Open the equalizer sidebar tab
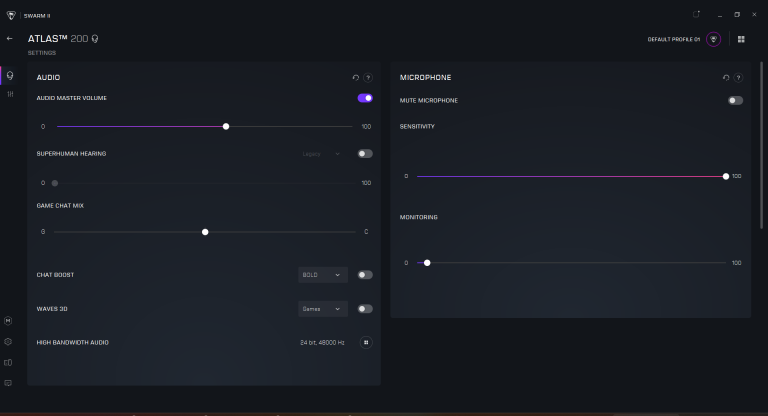768x416 pixels. coord(9,94)
